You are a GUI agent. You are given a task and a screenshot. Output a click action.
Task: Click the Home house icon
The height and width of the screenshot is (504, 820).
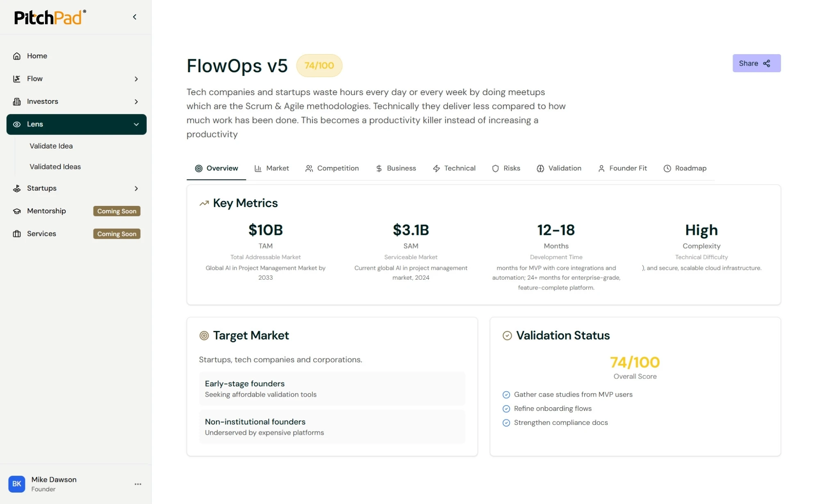coord(17,56)
